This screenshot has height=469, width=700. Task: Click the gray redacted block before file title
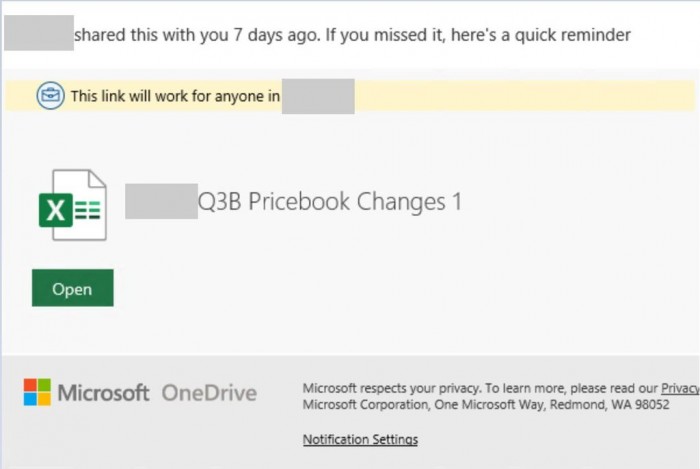tap(161, 202)
